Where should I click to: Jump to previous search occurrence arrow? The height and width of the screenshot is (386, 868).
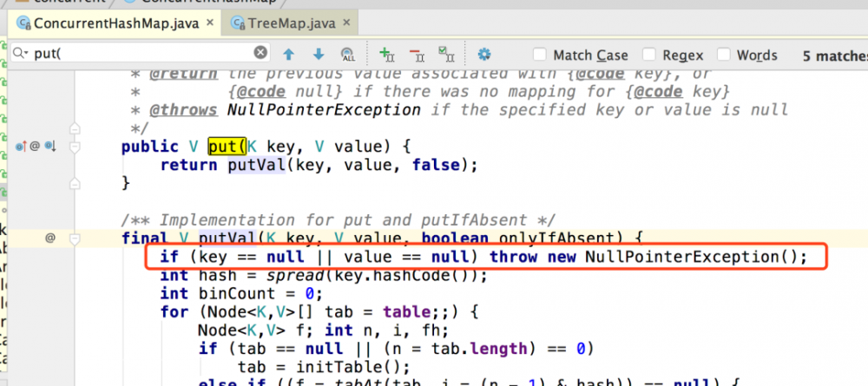(288, 54)
